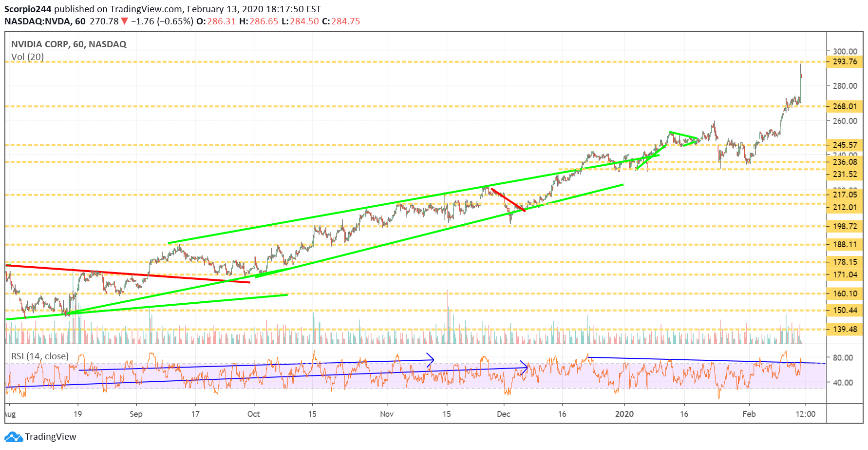Click the −1.76 (−0.65%) change text
The width and height of the screenshot is (868, 450).
162,21
